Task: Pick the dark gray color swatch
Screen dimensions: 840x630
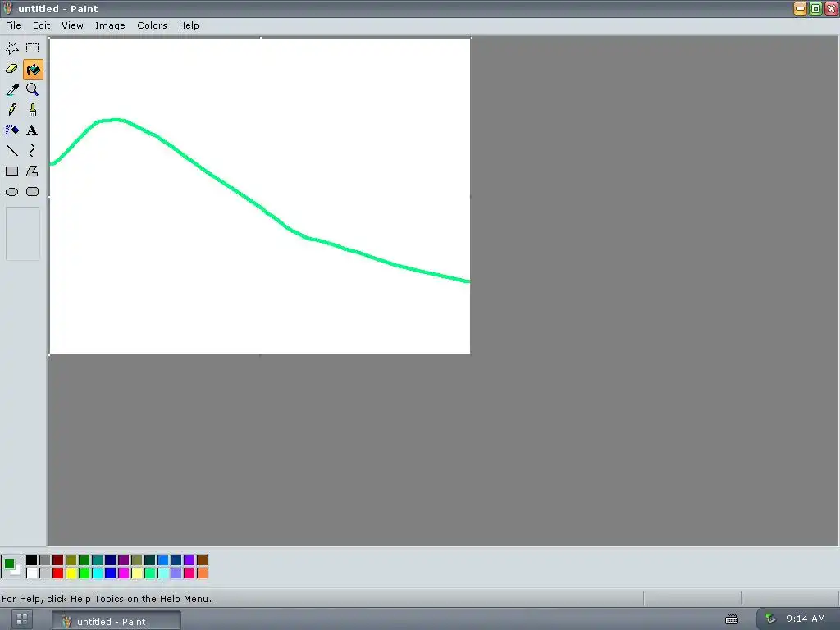Action: [44, 559]
